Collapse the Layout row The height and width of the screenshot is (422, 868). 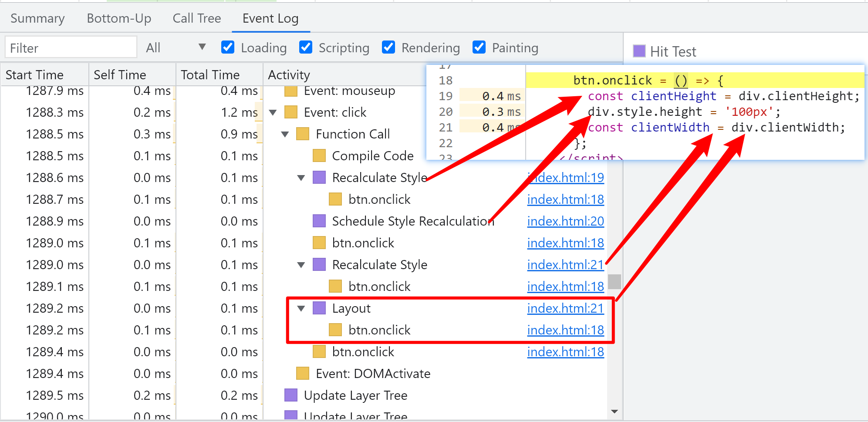point(301,309)
